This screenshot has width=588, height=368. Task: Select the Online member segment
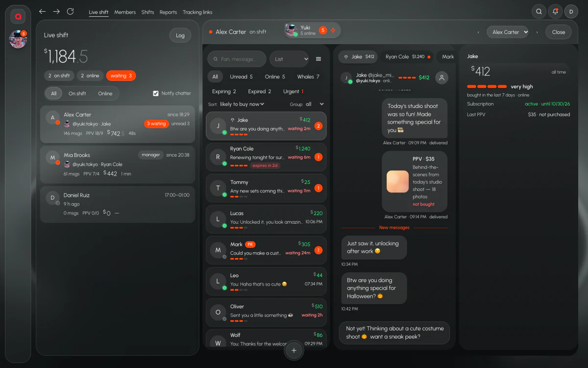(x=105, y=94)
